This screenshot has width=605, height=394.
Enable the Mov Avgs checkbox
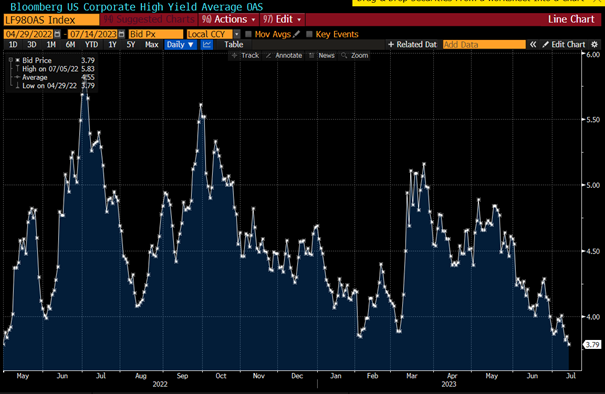coord(248,34)
